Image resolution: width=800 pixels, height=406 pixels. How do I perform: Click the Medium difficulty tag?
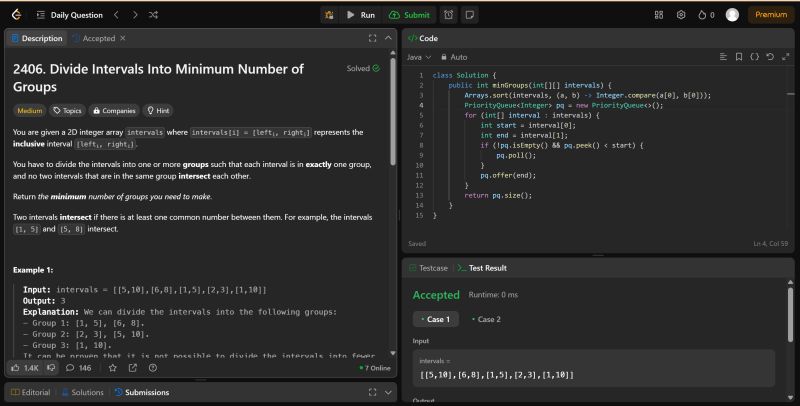pos(30,111)
